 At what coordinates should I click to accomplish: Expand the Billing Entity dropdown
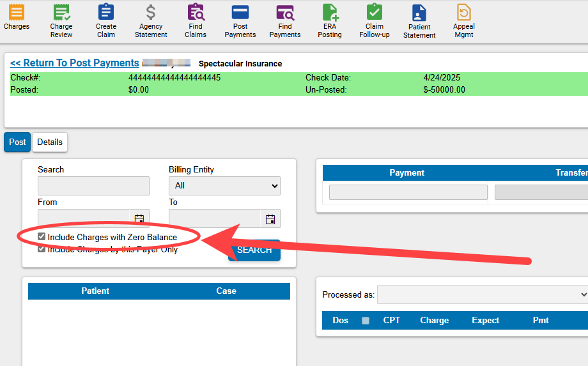pos(224,186)
